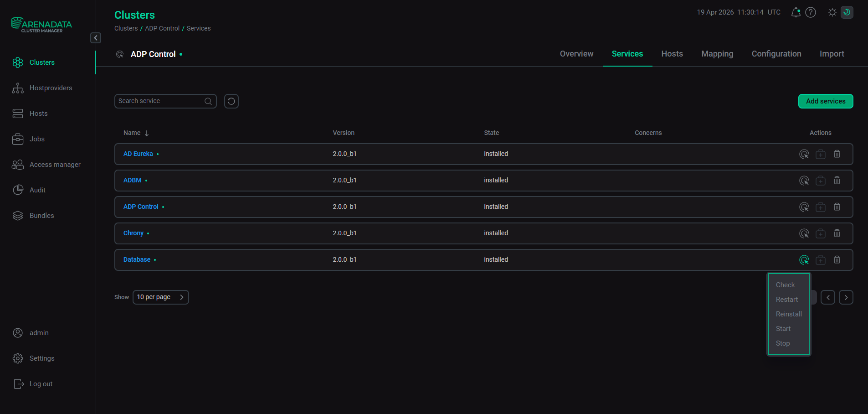Viewport: 868px width, 414px height.
Task: Delete the ADP Control service
Action: coord(837,207)
